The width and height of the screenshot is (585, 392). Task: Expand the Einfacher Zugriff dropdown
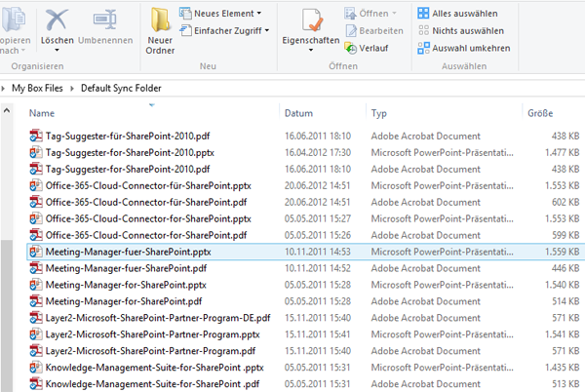[226, 31]
